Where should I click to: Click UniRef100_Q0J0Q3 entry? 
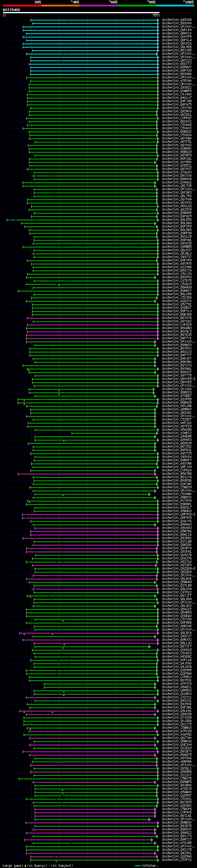(176, 389)
